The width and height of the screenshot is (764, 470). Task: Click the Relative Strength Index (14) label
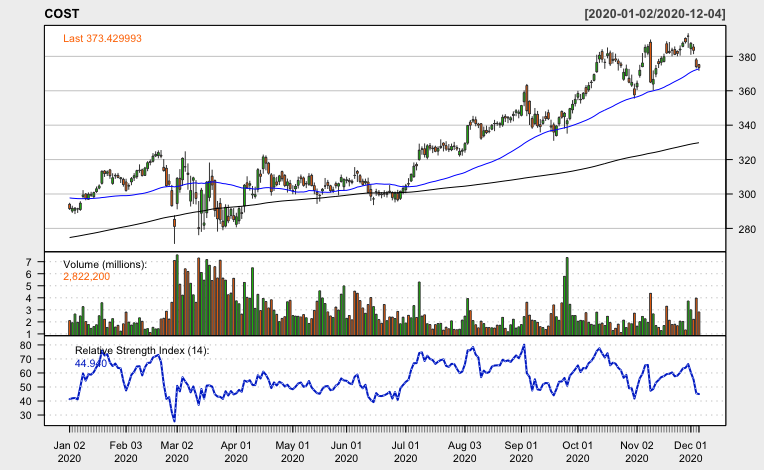pyautogui.click(x=141, y=350)
